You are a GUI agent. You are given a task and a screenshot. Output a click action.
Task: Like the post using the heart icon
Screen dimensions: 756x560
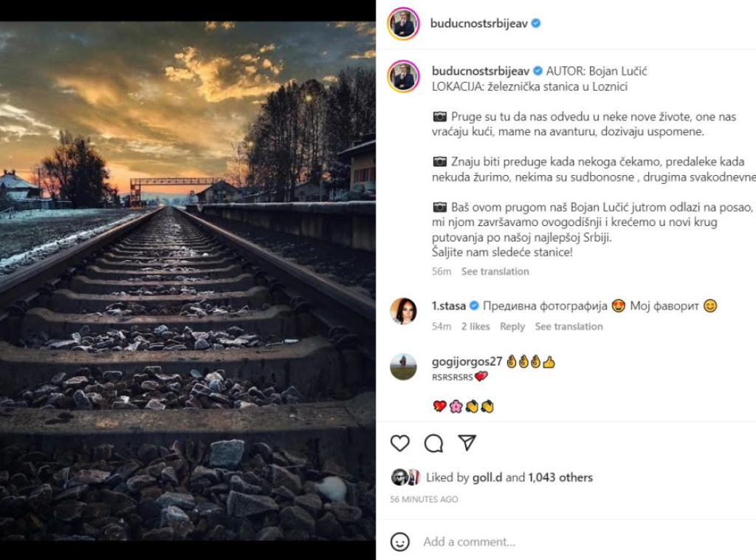399,443
